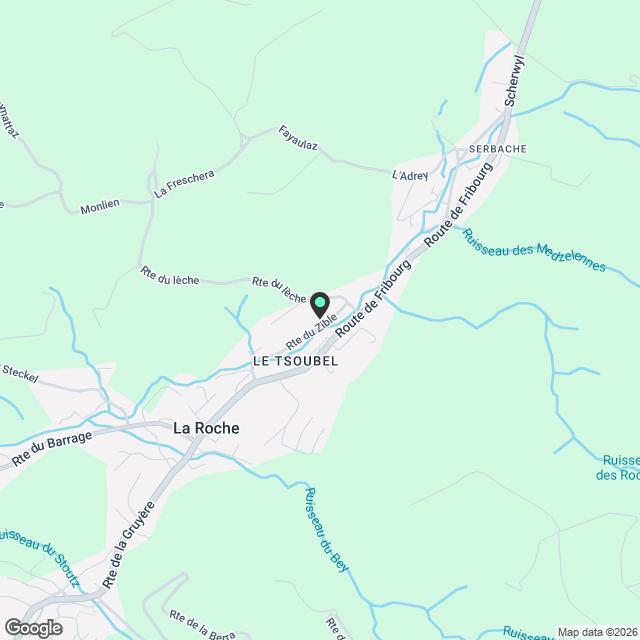Select the Fayaulaz road label
The image size is (640, 640).
click(298, 138)
